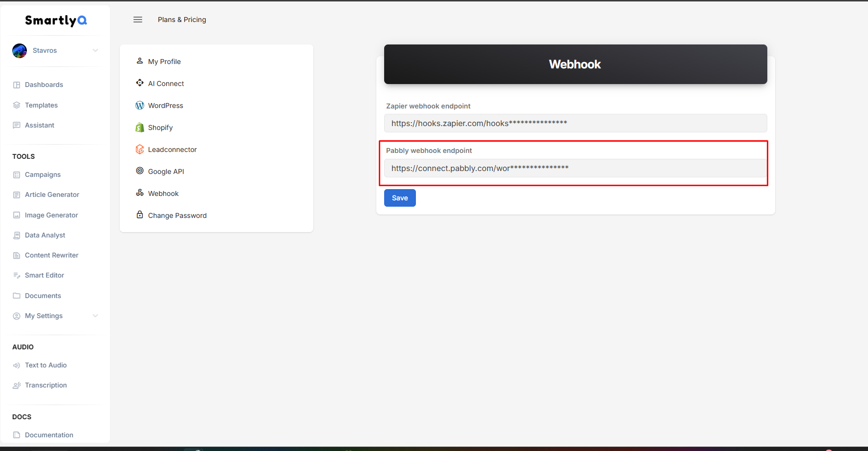The image size is (868, 451).
Task: Open Documentation link
Action: tap(49, 435)
